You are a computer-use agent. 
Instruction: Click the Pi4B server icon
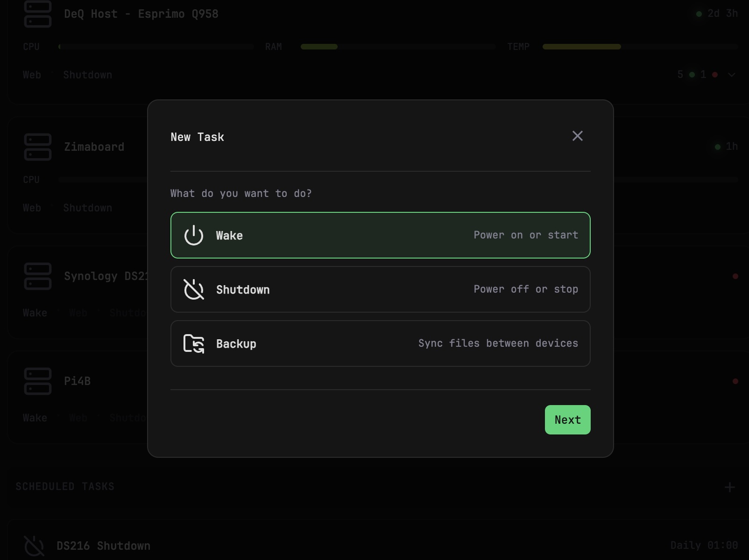click(38, 381)
